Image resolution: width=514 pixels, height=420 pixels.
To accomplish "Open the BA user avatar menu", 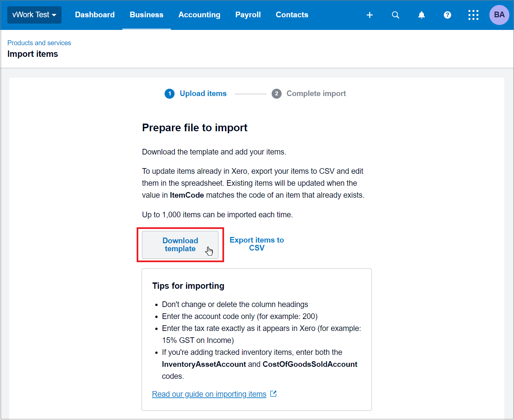I will click(x=499, y=15).
